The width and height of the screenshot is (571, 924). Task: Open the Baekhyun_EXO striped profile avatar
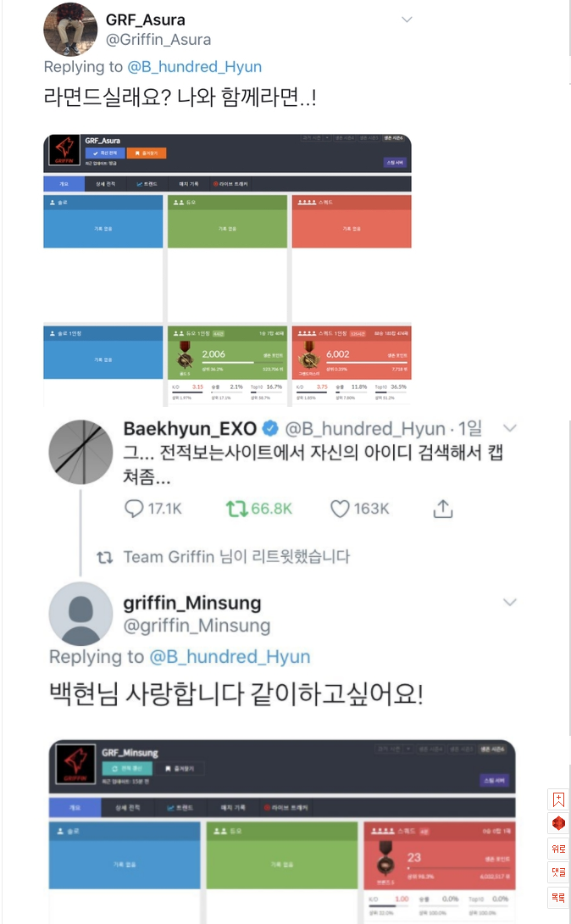80,452
